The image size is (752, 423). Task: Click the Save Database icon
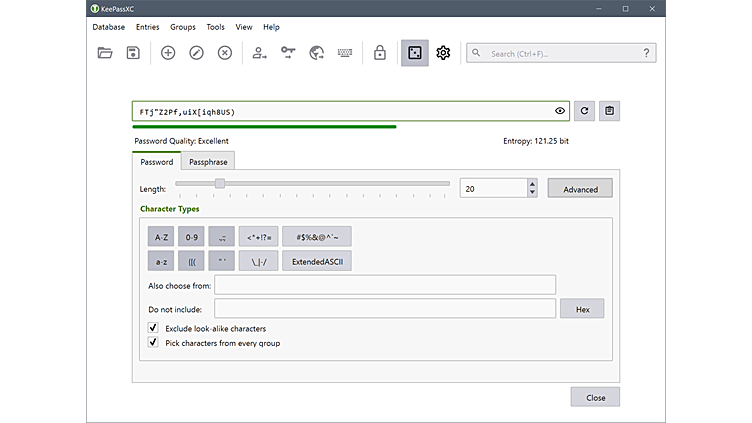point(132,53)
